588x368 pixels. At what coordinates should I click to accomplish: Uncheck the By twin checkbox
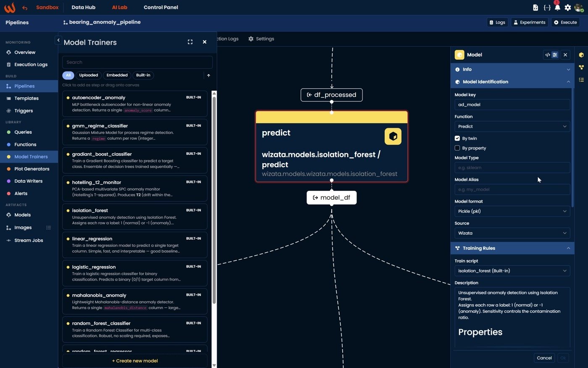457,138
